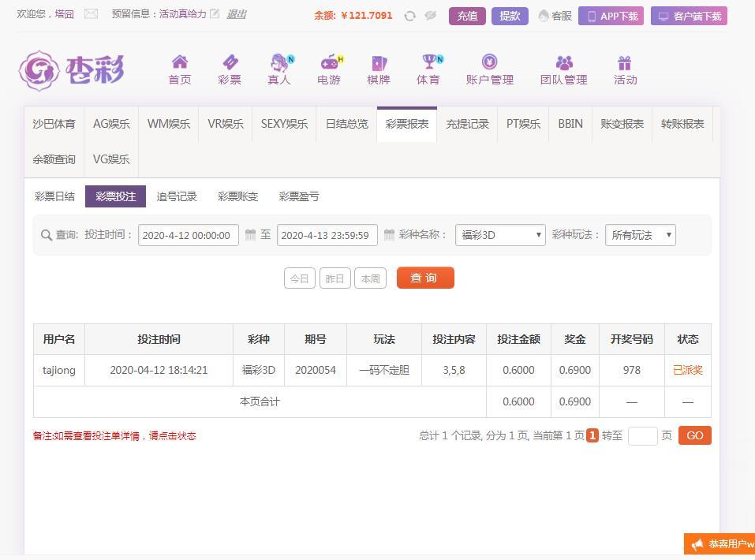Expand the 彩种玩法 所有玩法 dropdown
Viewport: 755px width, 560px height.
click(x=640, y=235)
